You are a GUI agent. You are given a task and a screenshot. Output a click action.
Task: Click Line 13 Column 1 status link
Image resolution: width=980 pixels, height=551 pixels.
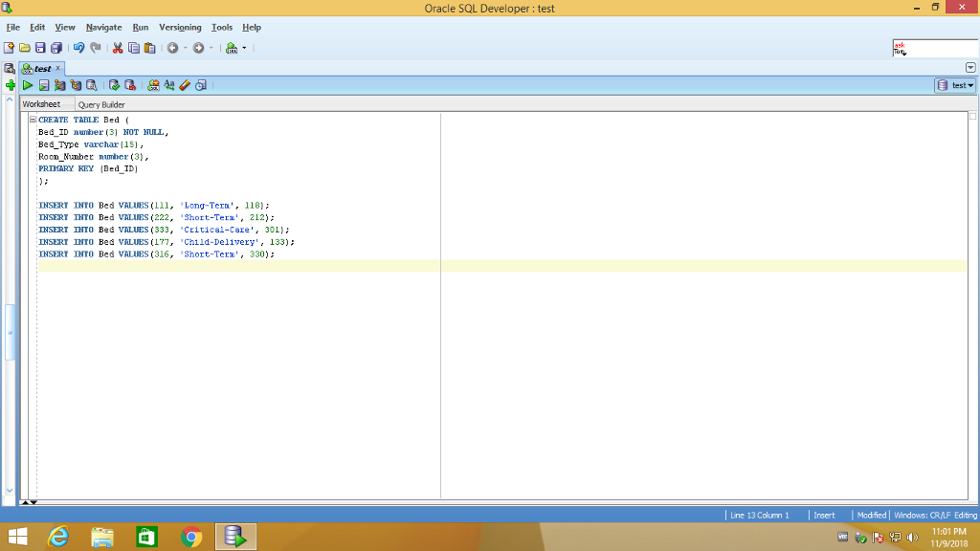pos(760,515)
